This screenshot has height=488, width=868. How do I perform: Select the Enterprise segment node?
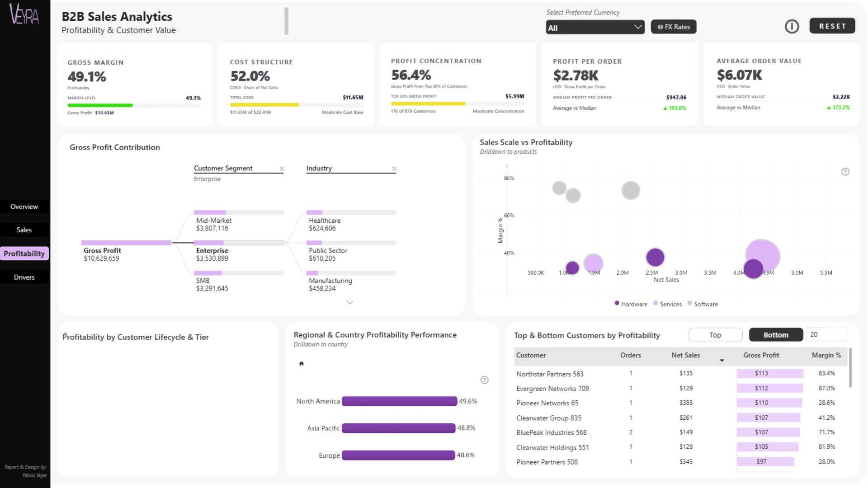point(239,251)
